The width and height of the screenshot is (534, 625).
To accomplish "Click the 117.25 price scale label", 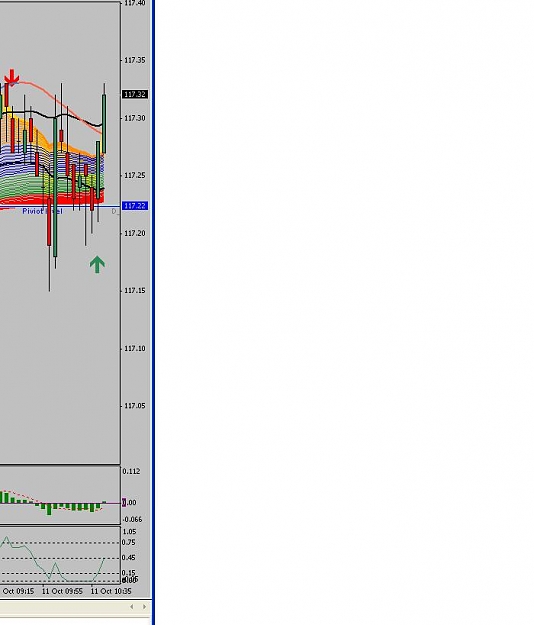I will [x=135, y=175].
